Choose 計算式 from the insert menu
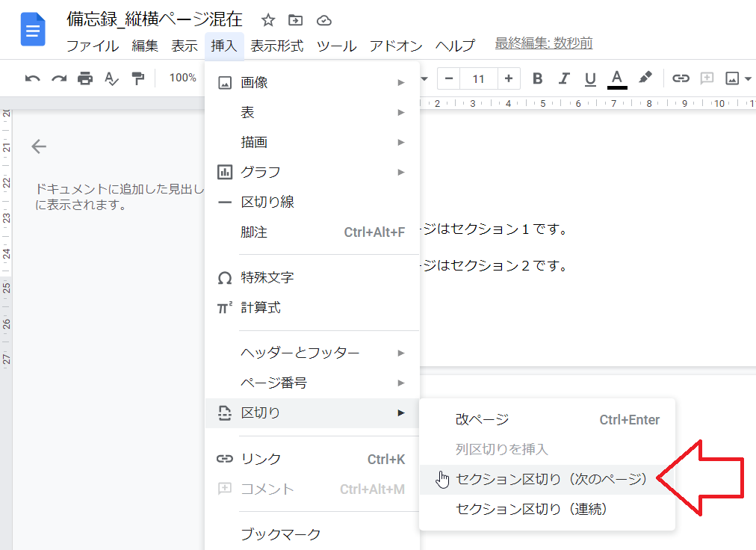 click(x=312, y=307)
